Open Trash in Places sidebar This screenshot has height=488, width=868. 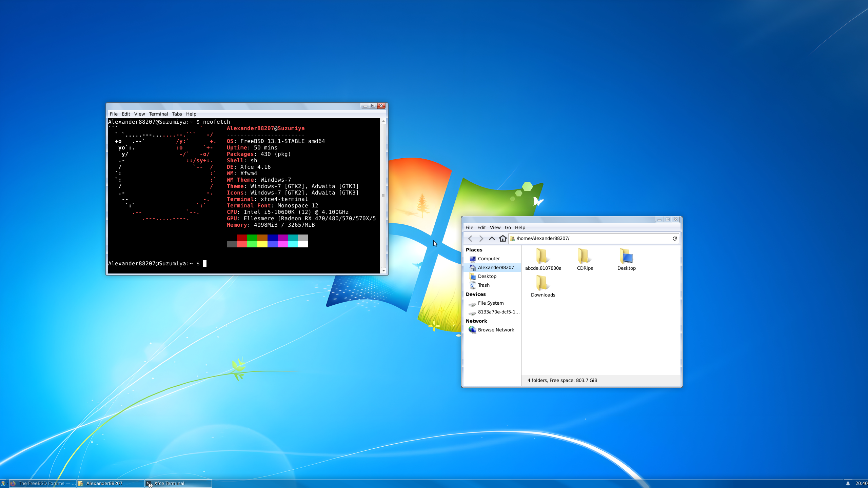tap(492, 285)
